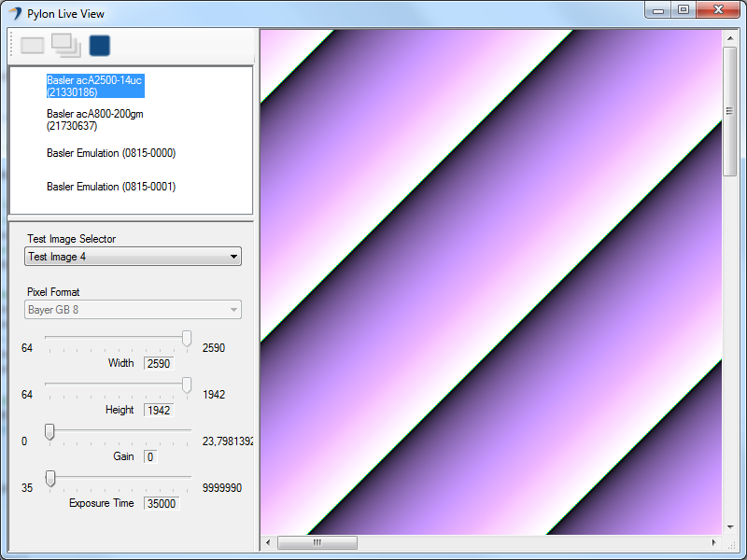Click the Test Image Selector label

pos(72,239)
